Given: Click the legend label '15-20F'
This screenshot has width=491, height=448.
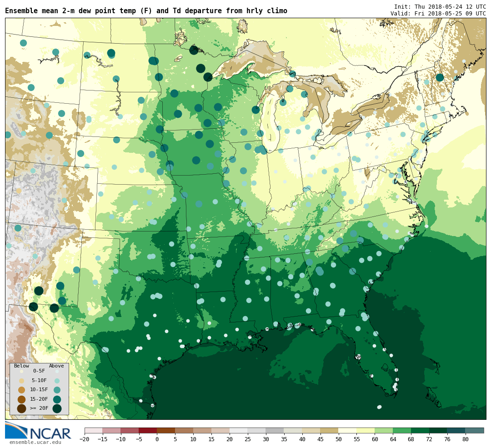Looking at the screenshot, I should pyautogui.click(x=39, y=399).
